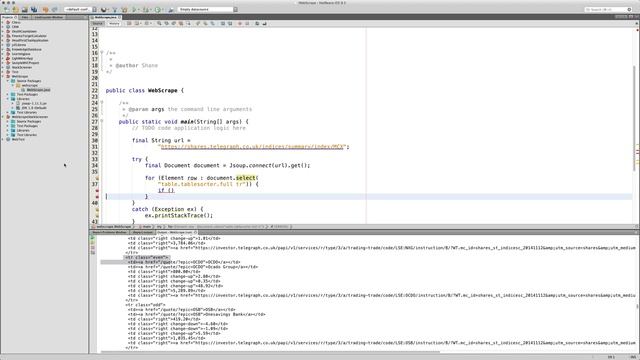Viewport: 640px width, 360px height.
Task: Collapse the WebScrapeStockScreener project node
Action: coord(3,117)
